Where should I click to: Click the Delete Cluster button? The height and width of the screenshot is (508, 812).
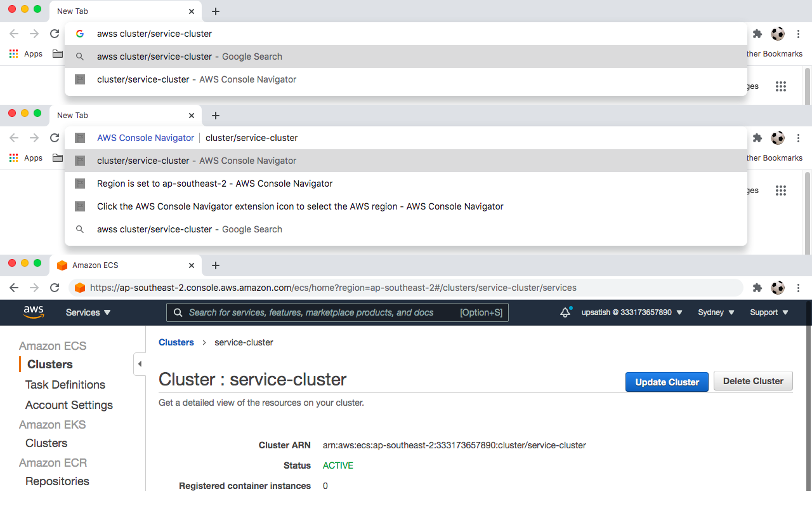point(753,381)
